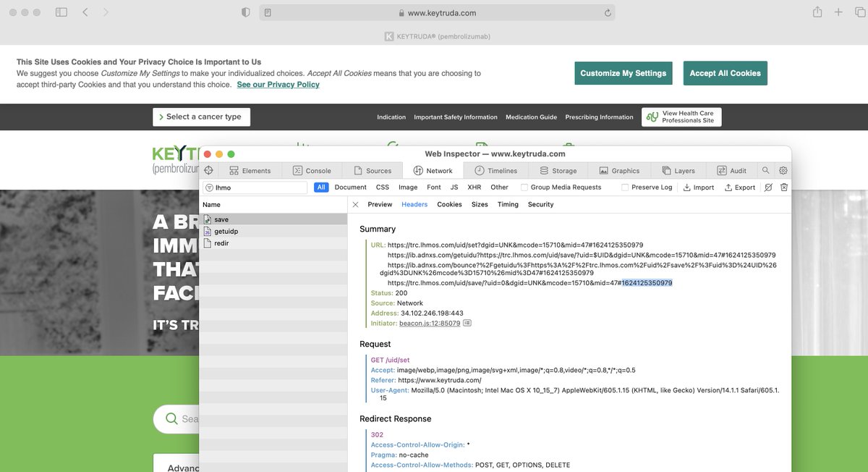Open Web Inspector search magnifier
The width and height of the screenshot is (868, 472).
tap(765, 171)
